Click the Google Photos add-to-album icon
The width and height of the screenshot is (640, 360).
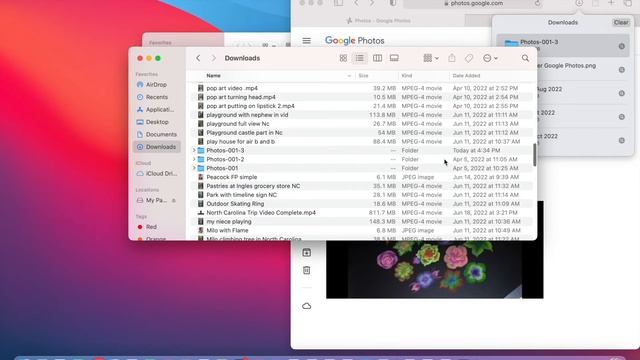tap(307, 253)
